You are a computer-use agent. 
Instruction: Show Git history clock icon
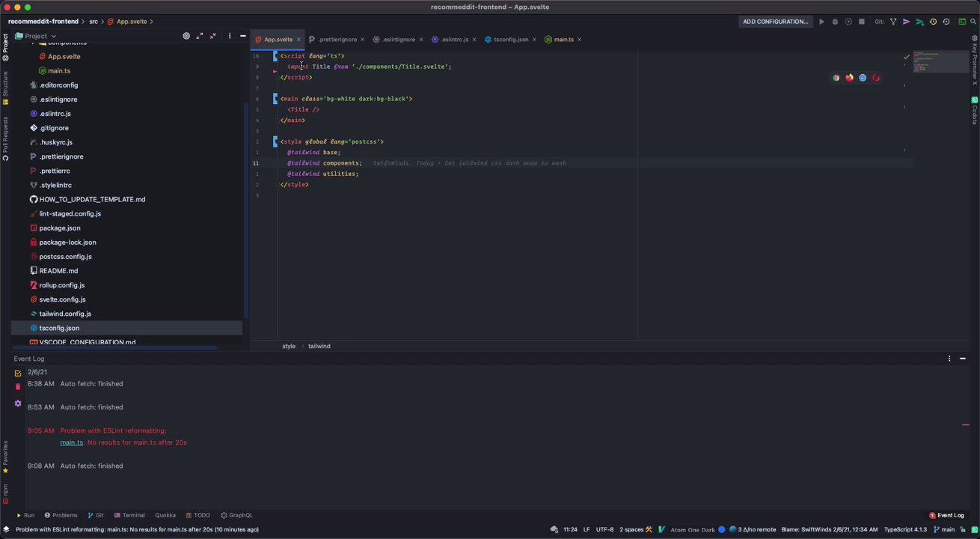pos(933,22)
